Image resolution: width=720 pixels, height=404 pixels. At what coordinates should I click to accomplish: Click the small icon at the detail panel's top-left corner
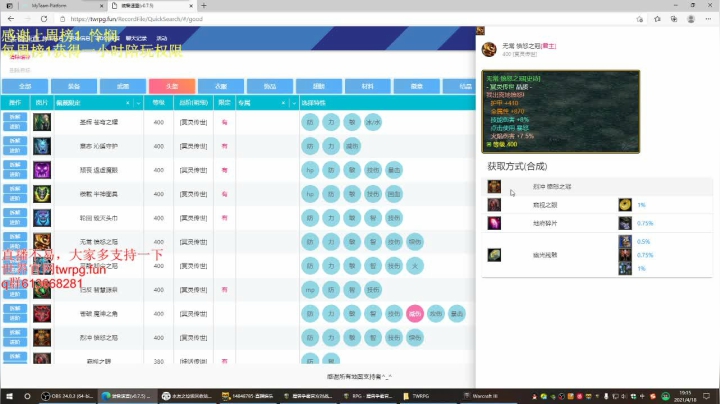480,30
